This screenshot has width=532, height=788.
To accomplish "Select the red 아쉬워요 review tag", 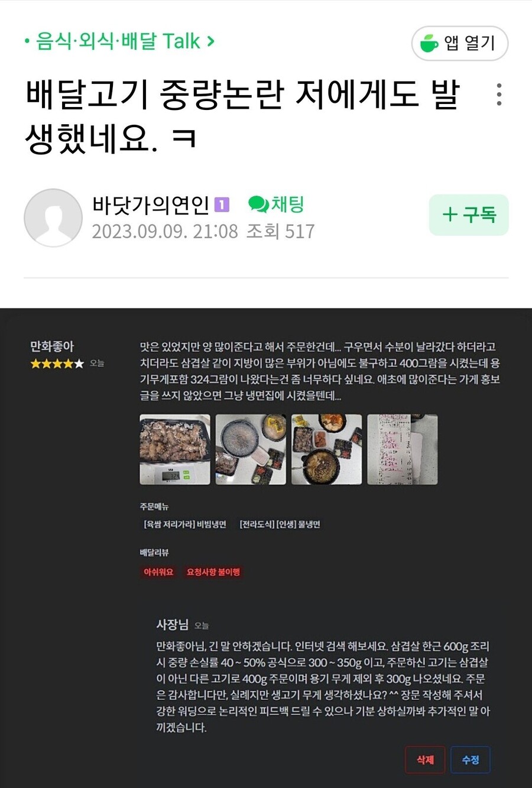I will point(158,572).
